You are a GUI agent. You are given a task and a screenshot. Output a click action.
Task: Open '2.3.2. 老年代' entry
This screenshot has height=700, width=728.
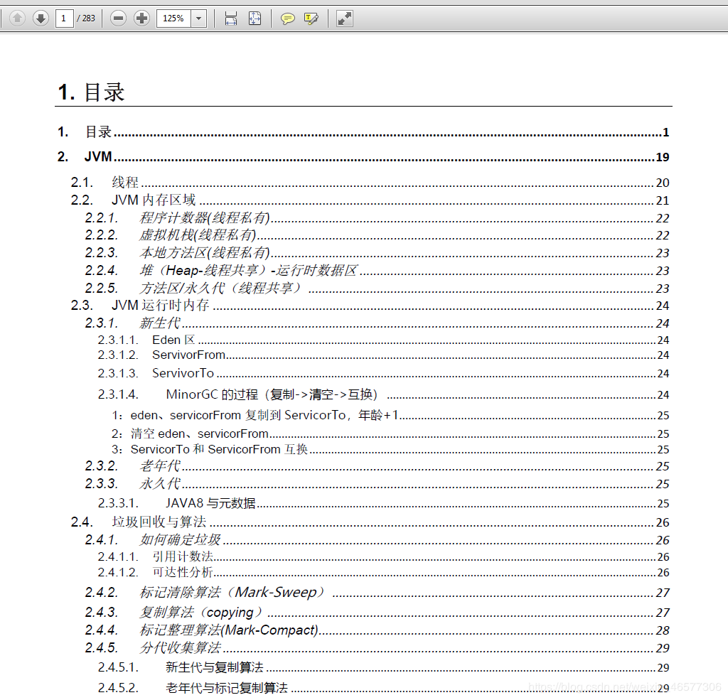click(377, 466)
